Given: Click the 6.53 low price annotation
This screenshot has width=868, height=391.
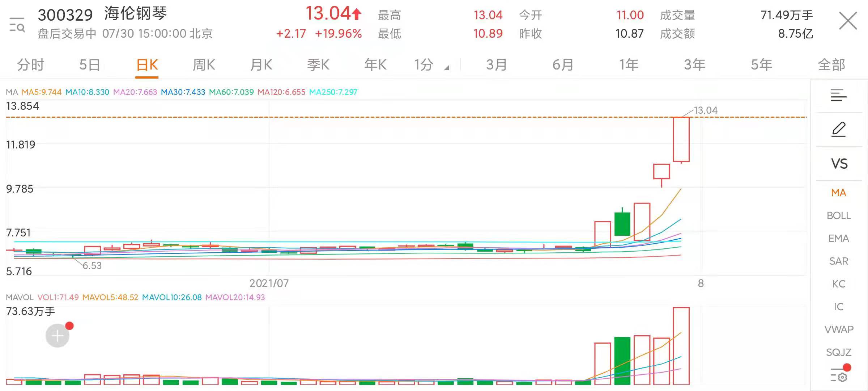Looking at the screenshot, I should click(x=92, y=266).
